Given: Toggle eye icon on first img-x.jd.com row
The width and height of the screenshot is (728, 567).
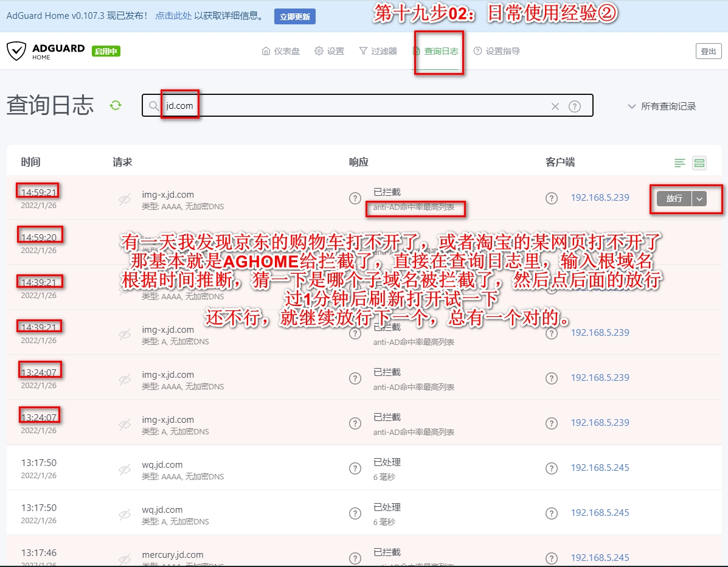Looking at the screenshot, I should [x=125, y=199].
